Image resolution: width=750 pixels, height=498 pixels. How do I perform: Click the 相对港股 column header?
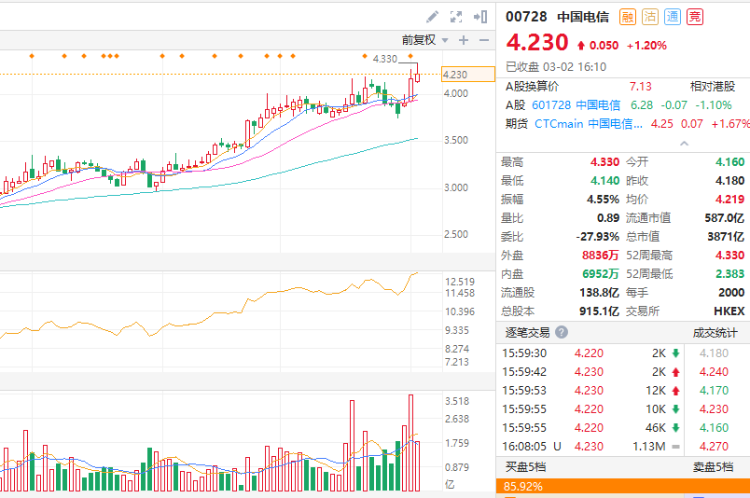716,86
